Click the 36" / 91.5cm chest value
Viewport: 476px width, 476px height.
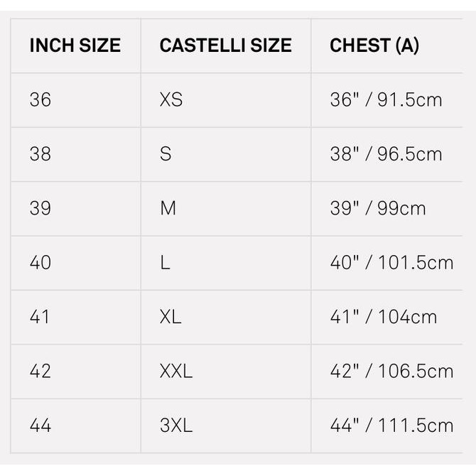(x=386, y=100)
